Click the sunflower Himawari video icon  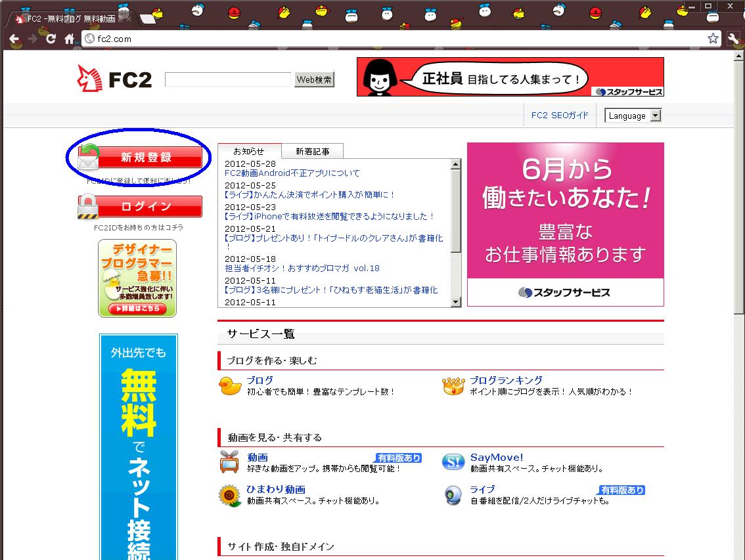230,495
